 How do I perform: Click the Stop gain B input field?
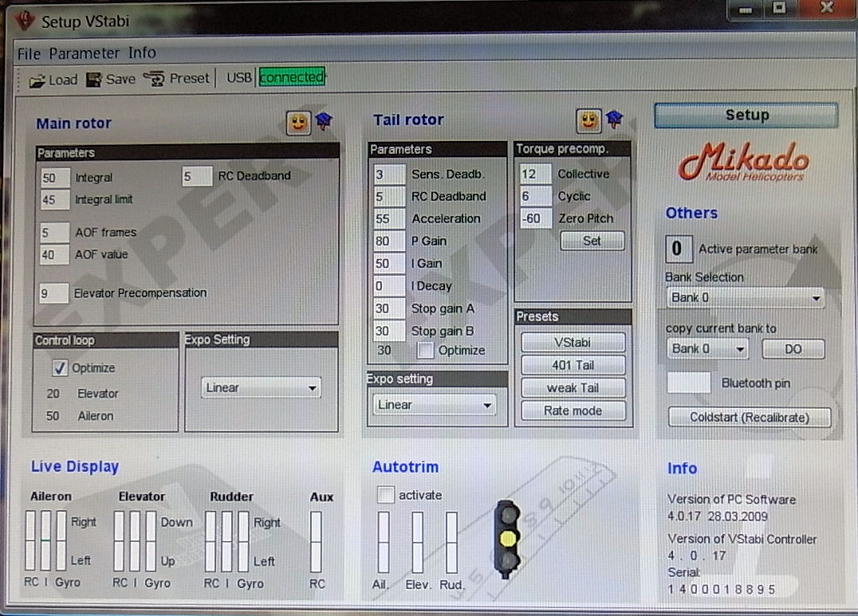(x=389, y=331)
